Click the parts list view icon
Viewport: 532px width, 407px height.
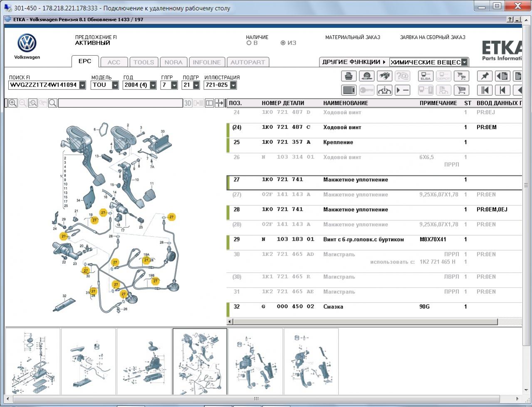coord(349,90)
